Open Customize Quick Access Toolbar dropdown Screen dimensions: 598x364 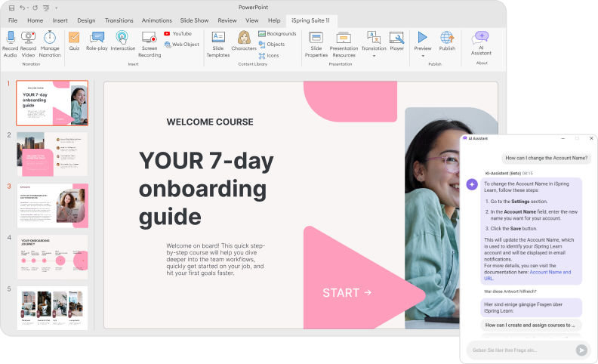[57, 8]
